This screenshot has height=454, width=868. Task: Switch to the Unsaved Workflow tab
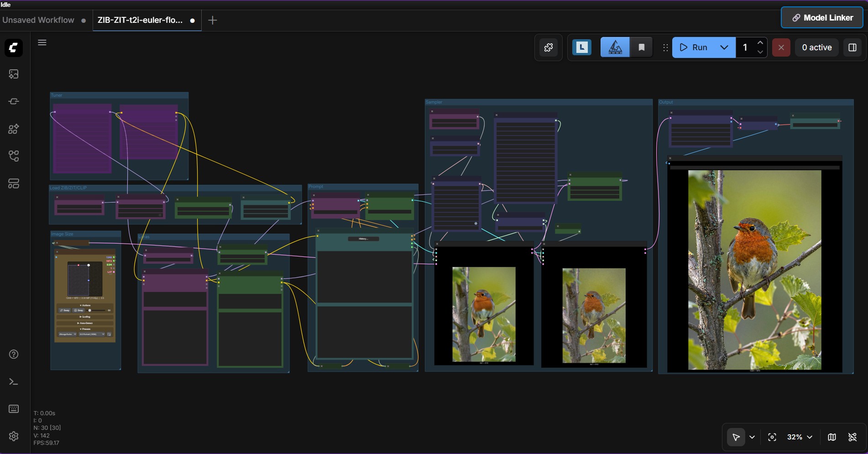pyautogui.click(x=38, y=20)
